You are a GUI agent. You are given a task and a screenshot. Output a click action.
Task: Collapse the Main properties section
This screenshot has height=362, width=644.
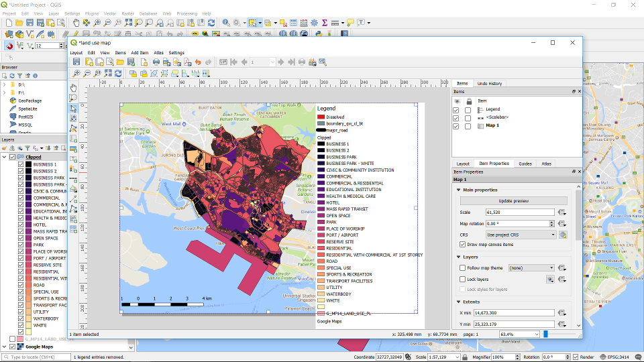tap(459, 190)
